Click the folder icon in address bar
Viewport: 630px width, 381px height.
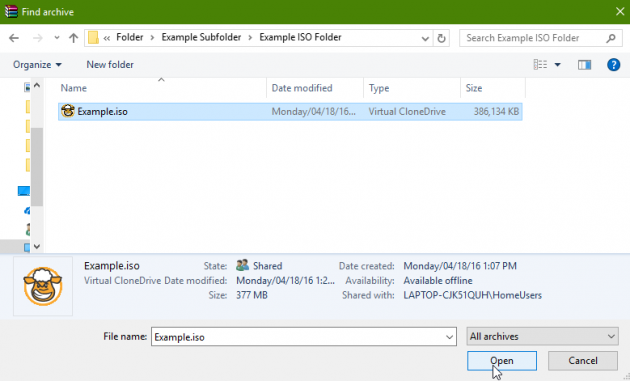click(x=93, y=38)
